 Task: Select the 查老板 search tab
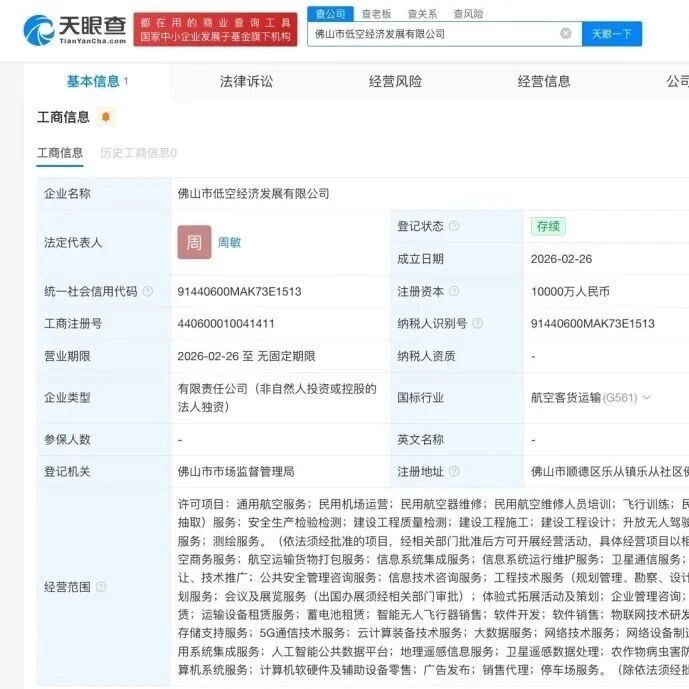coord(377,14)
